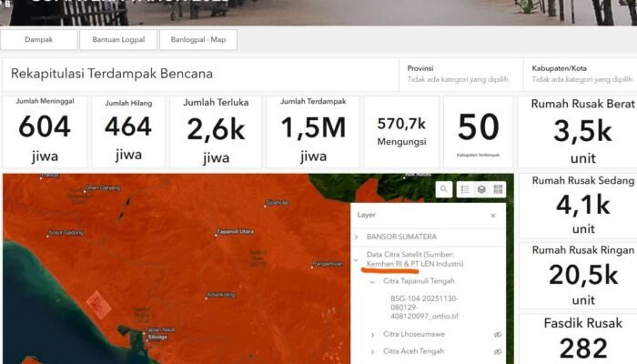Close the Layer panel
Viewport: 637px width, 364px height.
point(493,216)
